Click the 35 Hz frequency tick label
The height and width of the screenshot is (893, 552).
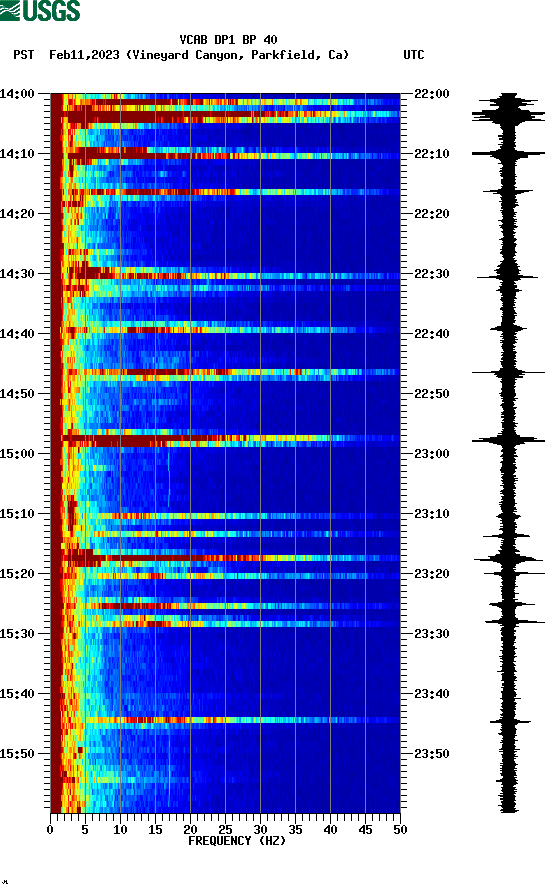coord(295,830)
